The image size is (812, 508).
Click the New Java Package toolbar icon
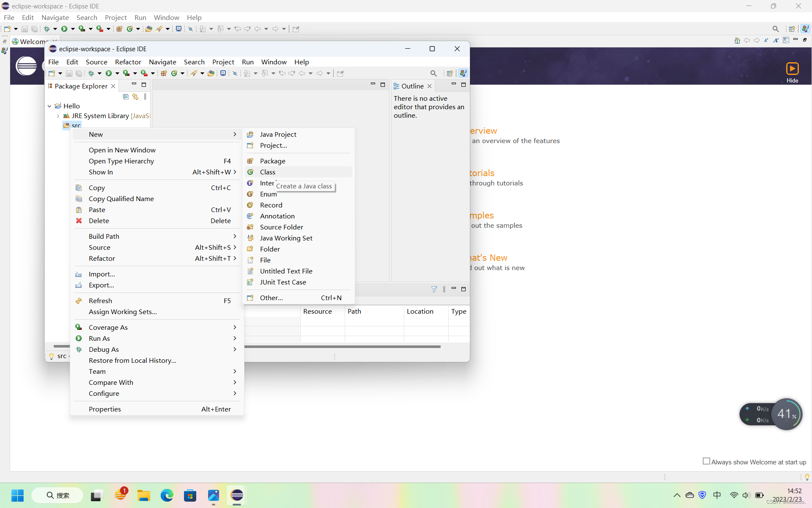tap(164, 73)
